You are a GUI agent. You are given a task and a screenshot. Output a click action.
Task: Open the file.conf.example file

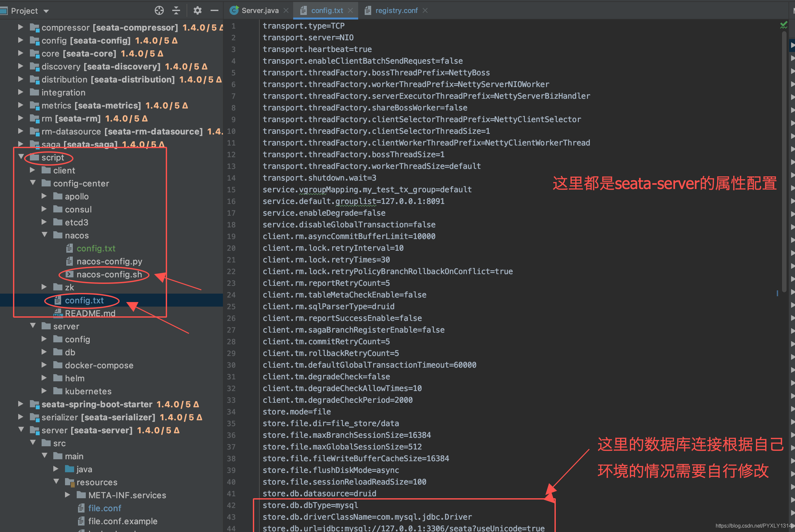[123, 521]
